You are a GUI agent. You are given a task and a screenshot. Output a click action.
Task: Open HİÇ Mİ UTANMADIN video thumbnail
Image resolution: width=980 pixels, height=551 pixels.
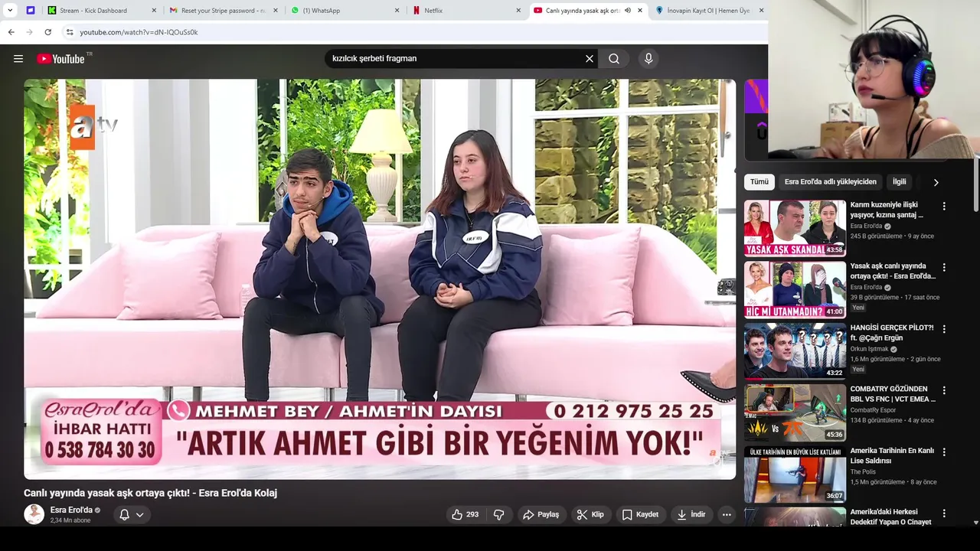[795, 289]
